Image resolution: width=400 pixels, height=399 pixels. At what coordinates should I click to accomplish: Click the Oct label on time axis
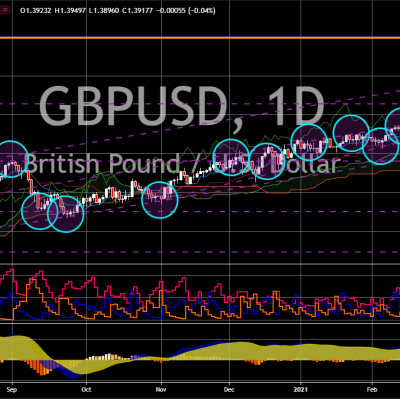click(87, 389)
